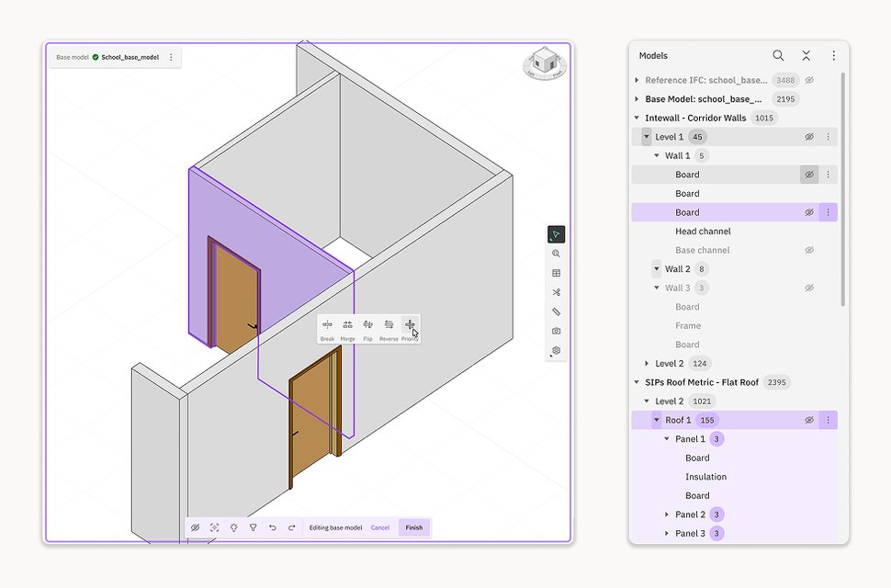Click the 2395 count badge

(776, 382)
